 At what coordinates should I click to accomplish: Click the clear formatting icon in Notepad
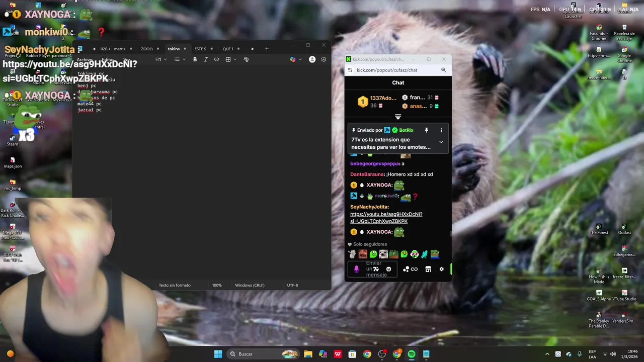pyautogui.click(x=246, y=59)
